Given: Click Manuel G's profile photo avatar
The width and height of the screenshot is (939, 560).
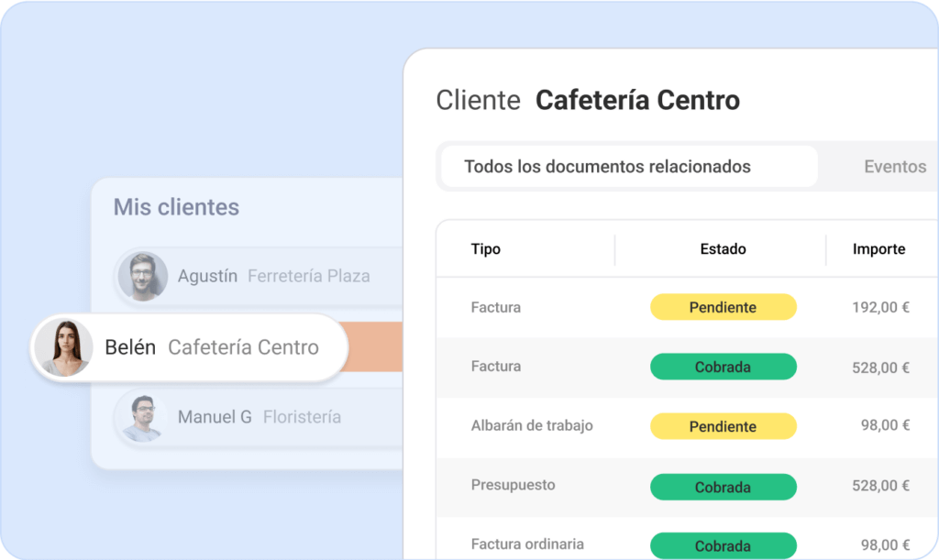Looking at the screenshot, I should coord(143,417).
